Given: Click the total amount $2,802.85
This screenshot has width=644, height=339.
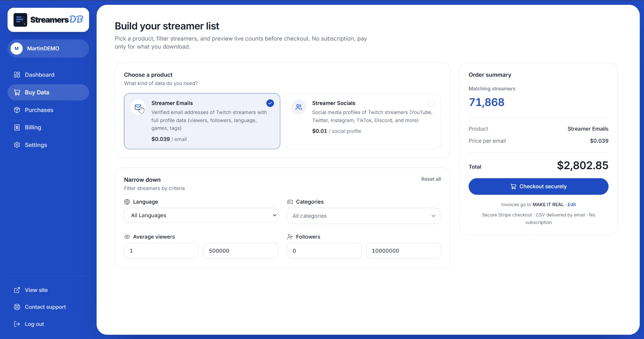Looking at the screenshot, I should pyautogui.click(x=582, y=166).
